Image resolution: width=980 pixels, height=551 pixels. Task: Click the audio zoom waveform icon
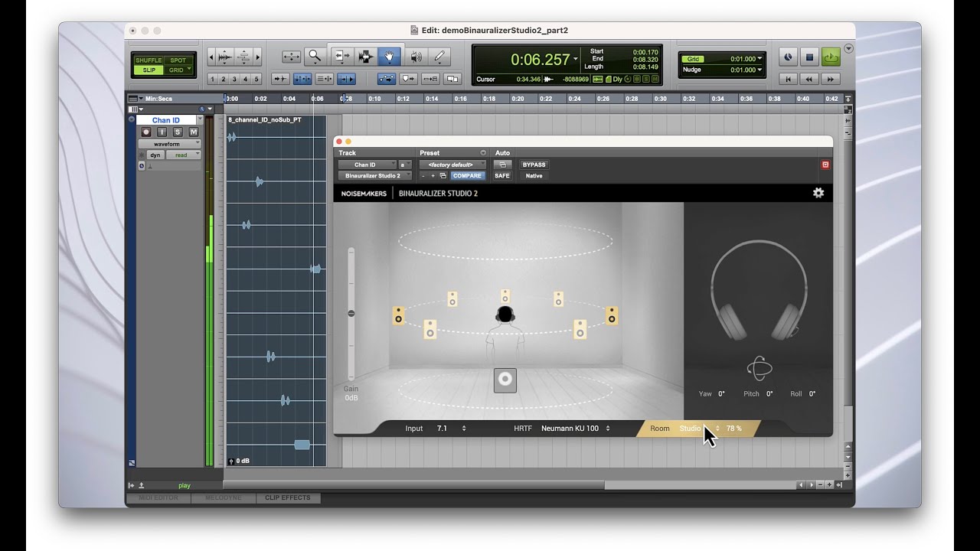(224, 57)
